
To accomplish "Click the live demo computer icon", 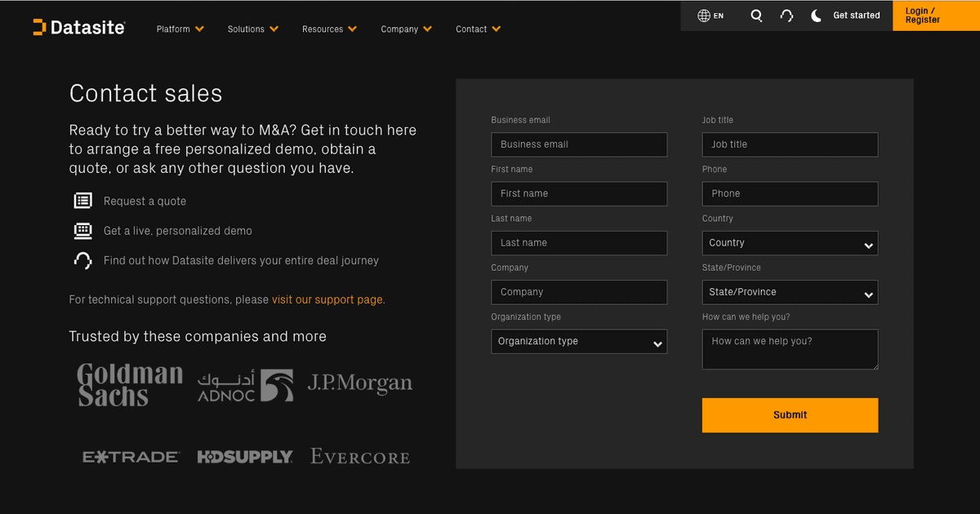I will (82, 231).
